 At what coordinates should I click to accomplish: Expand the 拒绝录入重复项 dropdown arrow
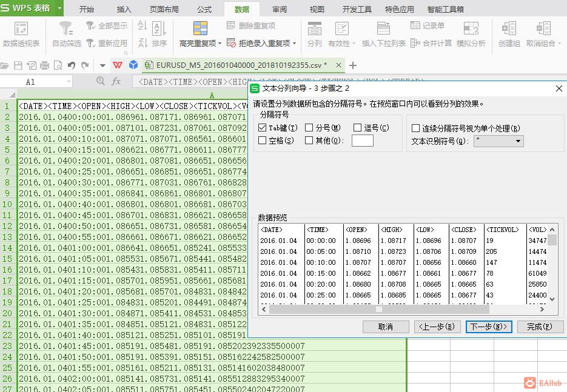tap(294, 44)
